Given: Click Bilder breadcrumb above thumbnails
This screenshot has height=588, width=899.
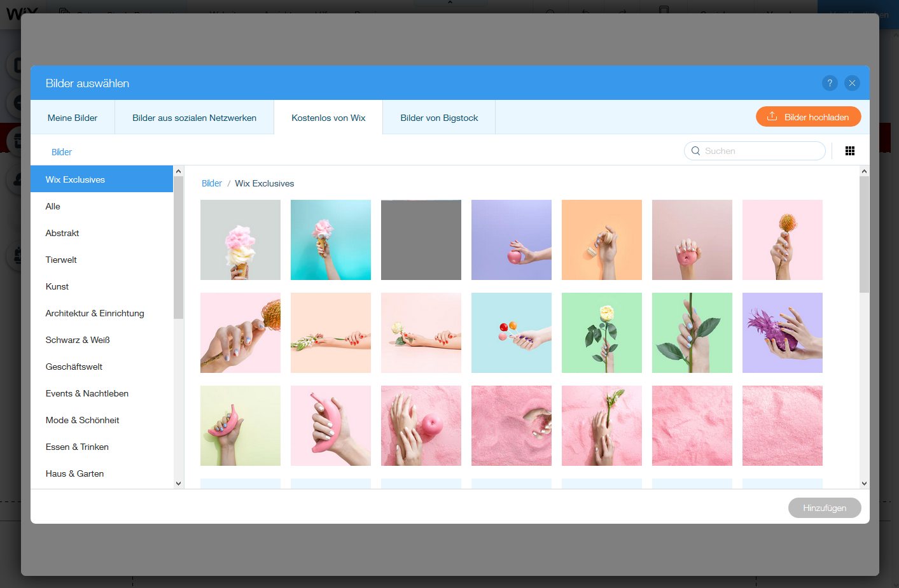Looking at the screenshot, I should tap(212, 183).
